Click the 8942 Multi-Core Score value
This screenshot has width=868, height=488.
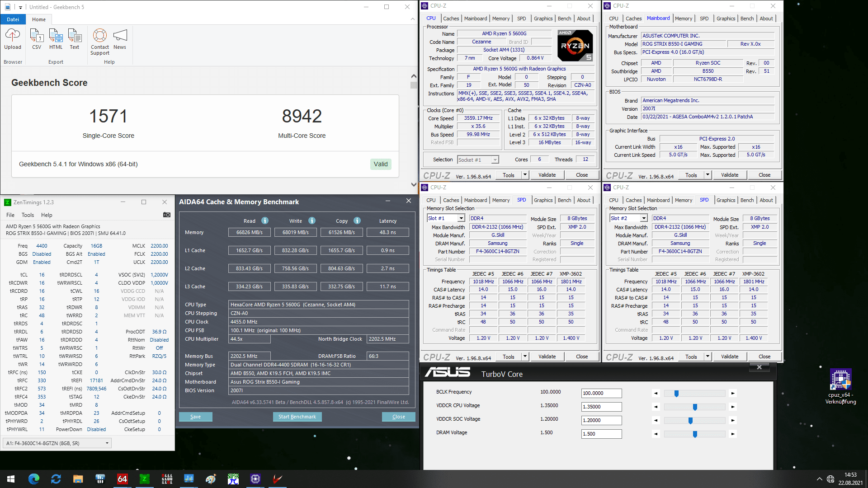point(302,116)
